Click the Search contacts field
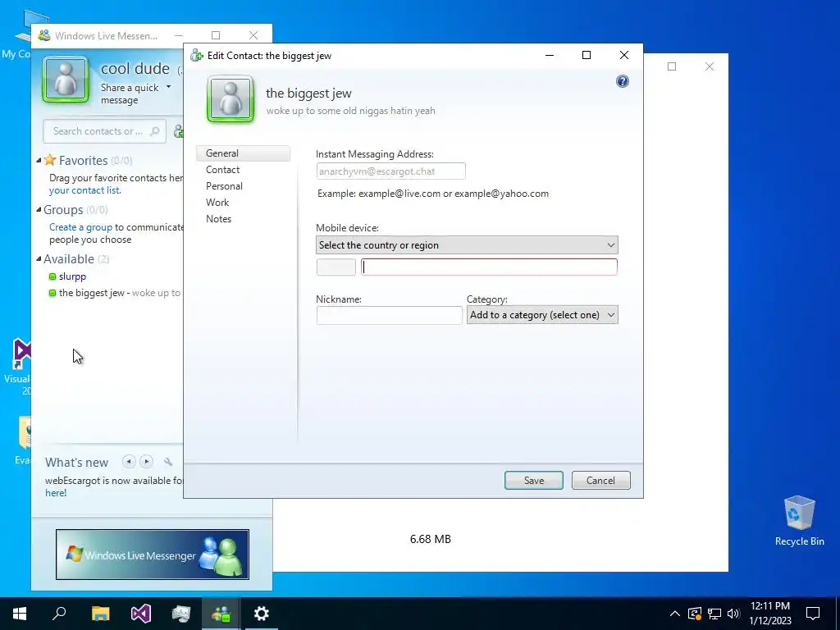The width and height of the screenshot is (840, 630). (104, 131)
